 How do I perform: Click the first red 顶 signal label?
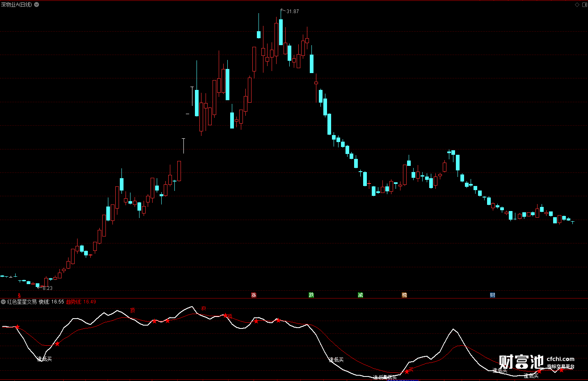click(x=132, y=310)
